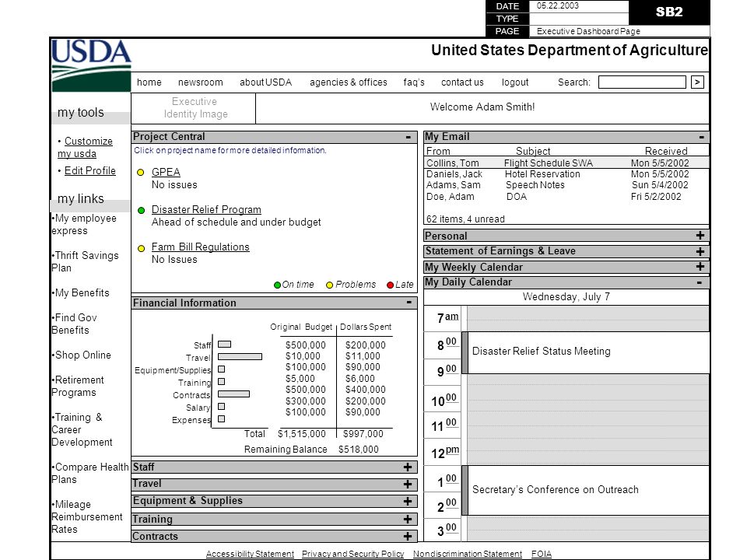Viewport: 747px width, 560px height.
Task: Click the Received column header in My Email
Action: [x=666, y=151]
